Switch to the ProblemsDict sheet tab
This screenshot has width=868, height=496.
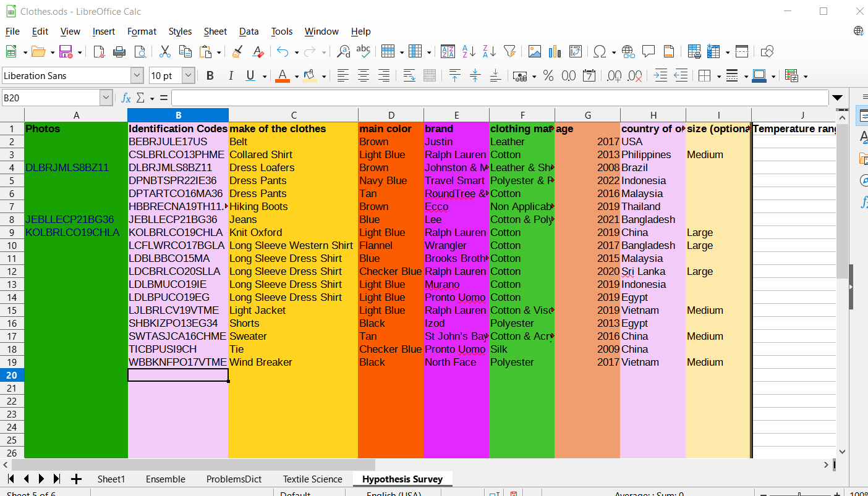[234, 479]
